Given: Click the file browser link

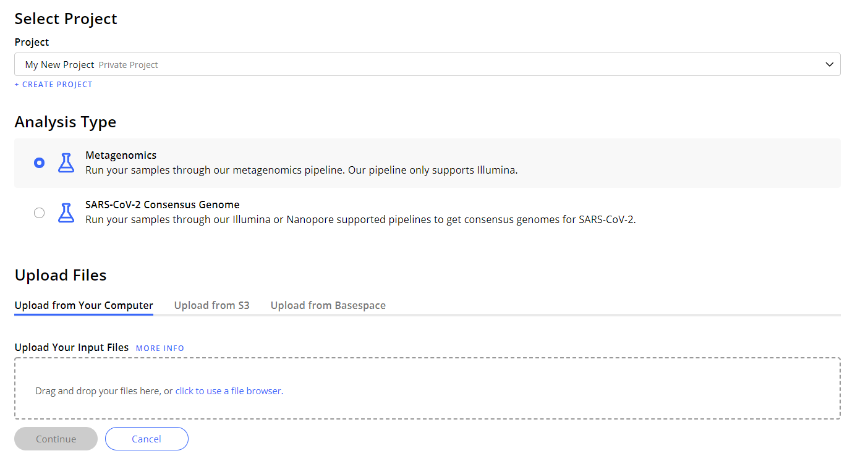Looking at the screenshot, I should pyautogui.click(x=228, y=391).
